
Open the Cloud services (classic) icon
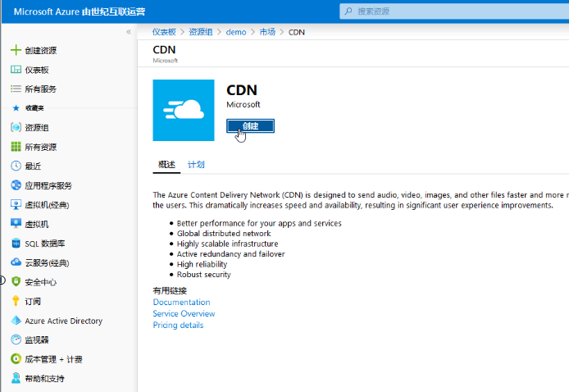pyautogui.click(x=16, y=262)
